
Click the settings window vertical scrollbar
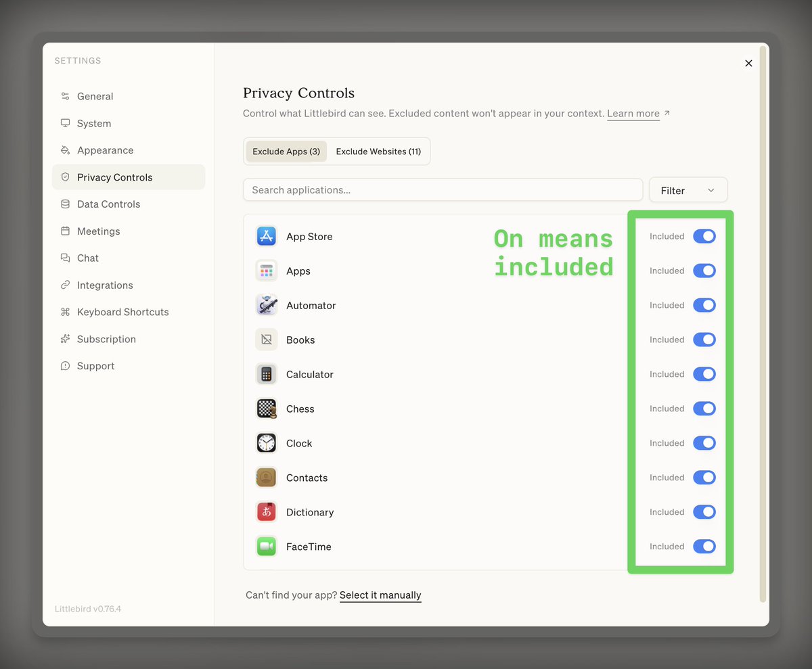tap(763, 325)
